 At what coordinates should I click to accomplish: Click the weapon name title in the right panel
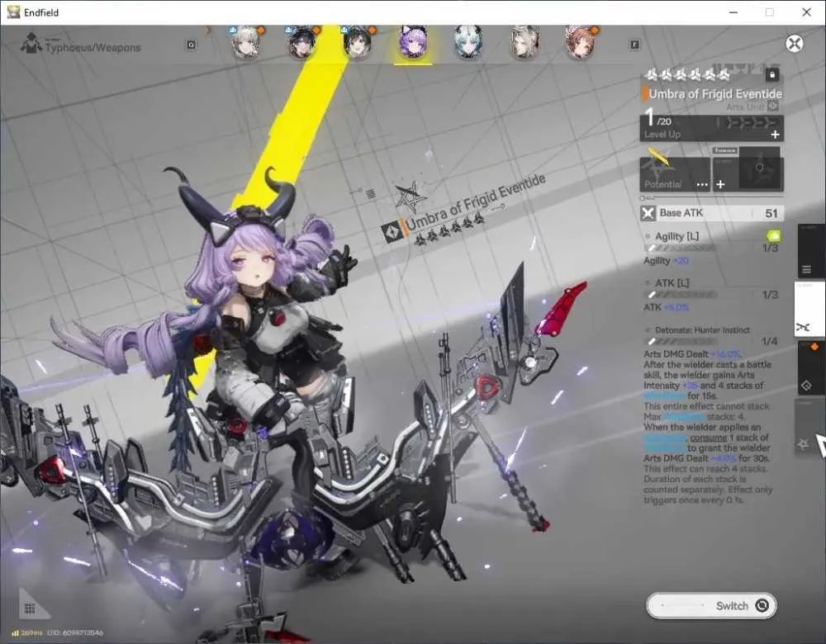click(715, 94)
